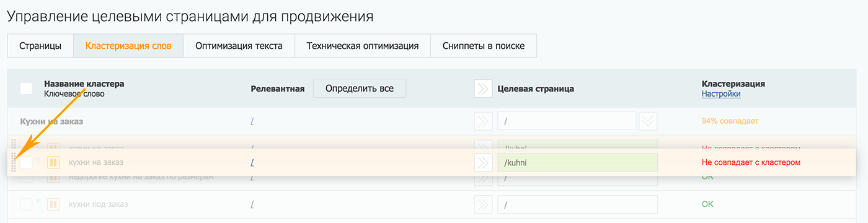
Task: Switch to Оптимизация текста tab
Action: pos(239,46)
